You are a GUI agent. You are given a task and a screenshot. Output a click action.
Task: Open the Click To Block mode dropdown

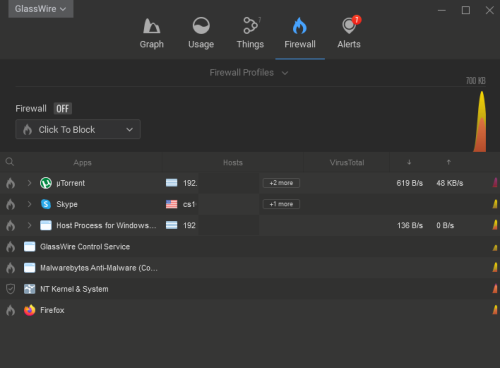click(x=78, y=129)
